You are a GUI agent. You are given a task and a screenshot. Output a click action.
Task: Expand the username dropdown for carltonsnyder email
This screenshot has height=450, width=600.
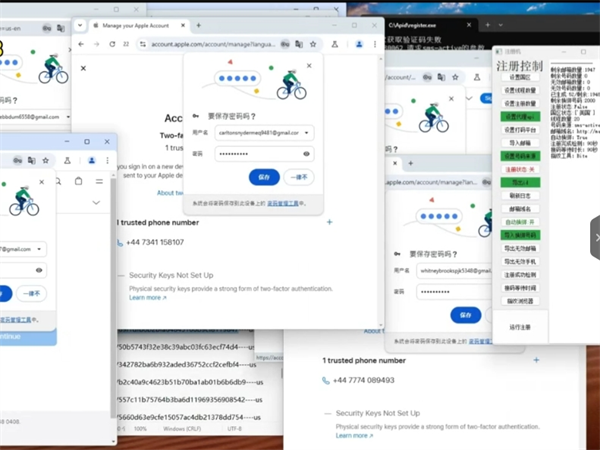tap(306, 132)
